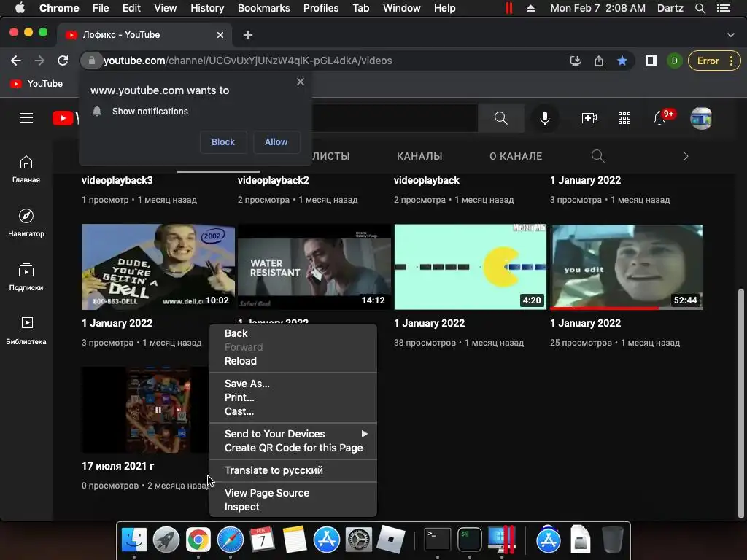Screen dimensions: 747x560
Task: Go to Главная in sidebar
Action: (26, 169)
